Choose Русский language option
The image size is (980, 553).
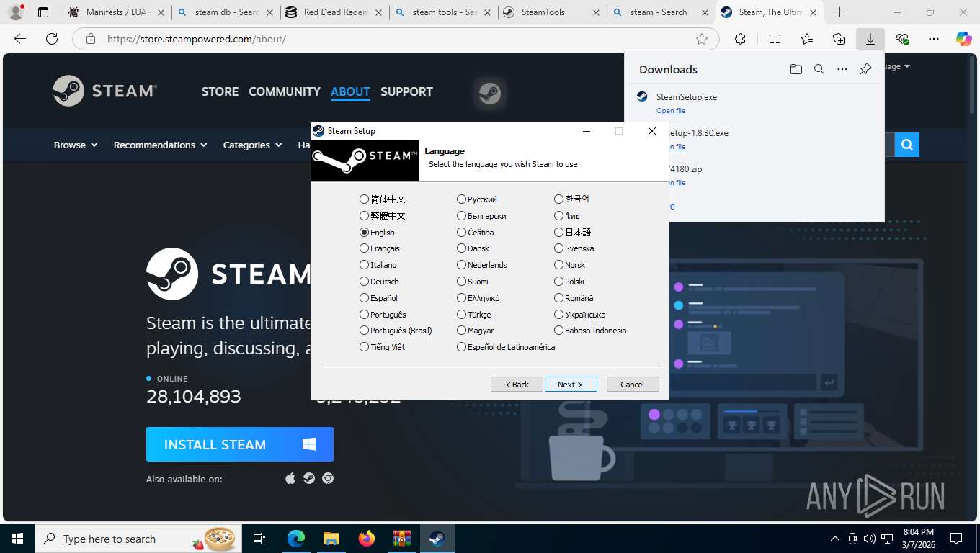coord(462,199)
